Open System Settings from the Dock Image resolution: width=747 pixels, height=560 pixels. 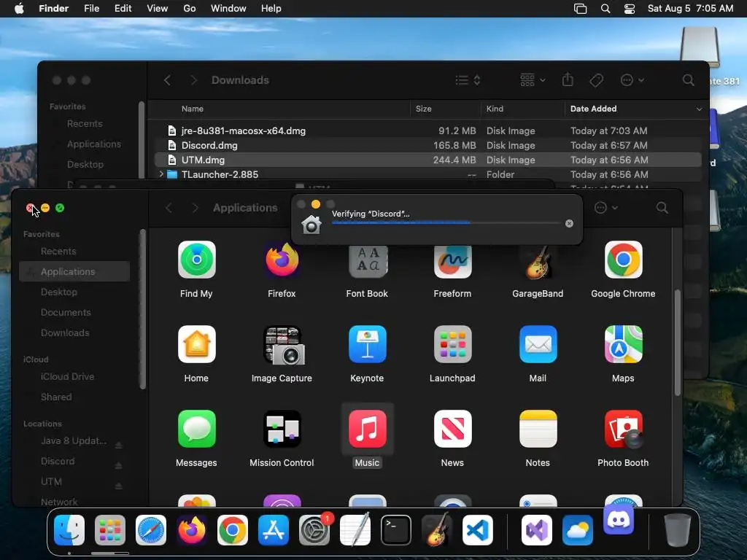click(x=314, y=530)
